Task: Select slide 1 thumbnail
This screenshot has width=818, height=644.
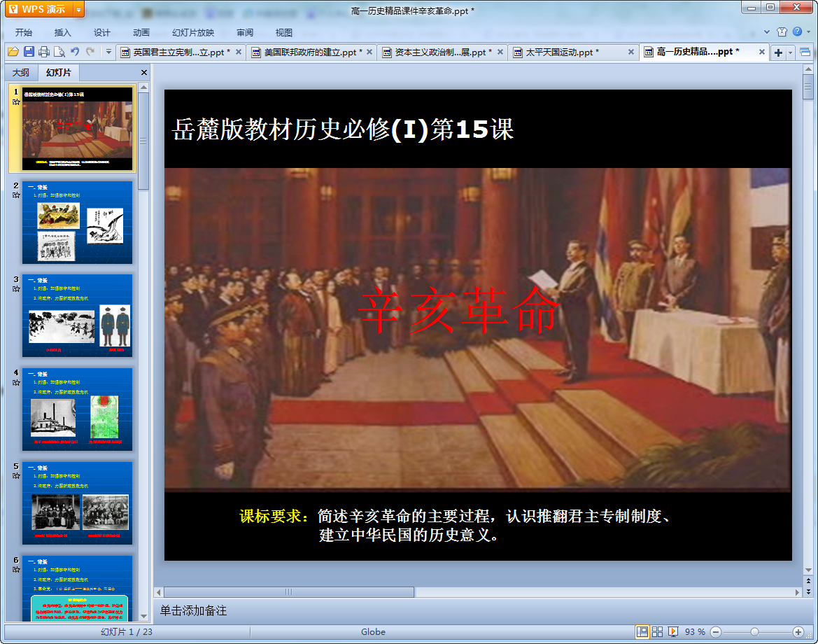Action: (77, 128)
